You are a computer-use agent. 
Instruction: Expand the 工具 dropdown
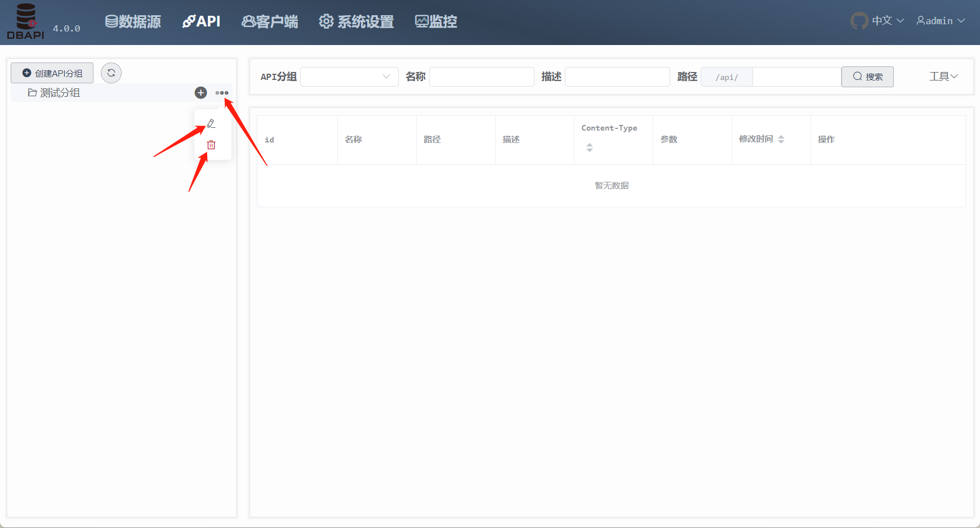click(x=943, y=77)
